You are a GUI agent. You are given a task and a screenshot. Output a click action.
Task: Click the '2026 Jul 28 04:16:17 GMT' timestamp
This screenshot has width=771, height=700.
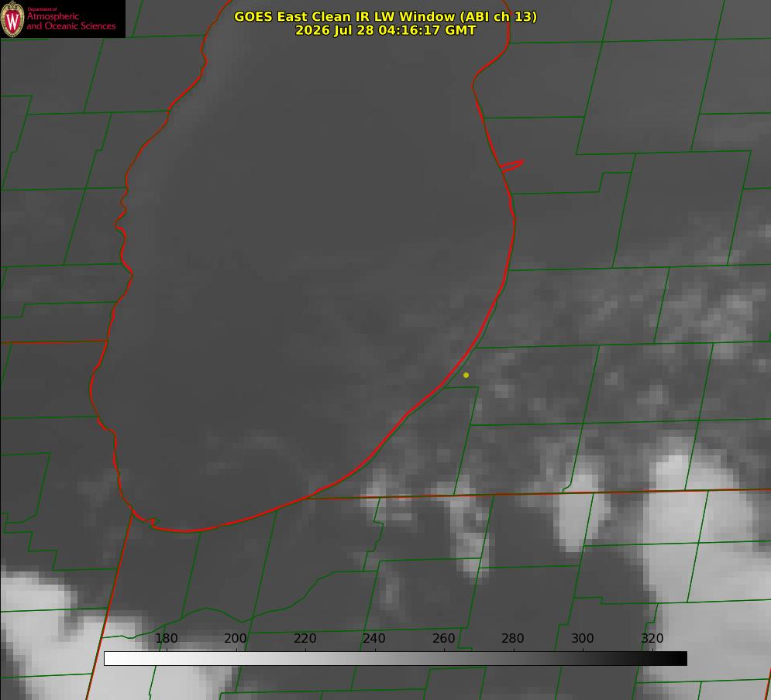(x=386, y=30)
